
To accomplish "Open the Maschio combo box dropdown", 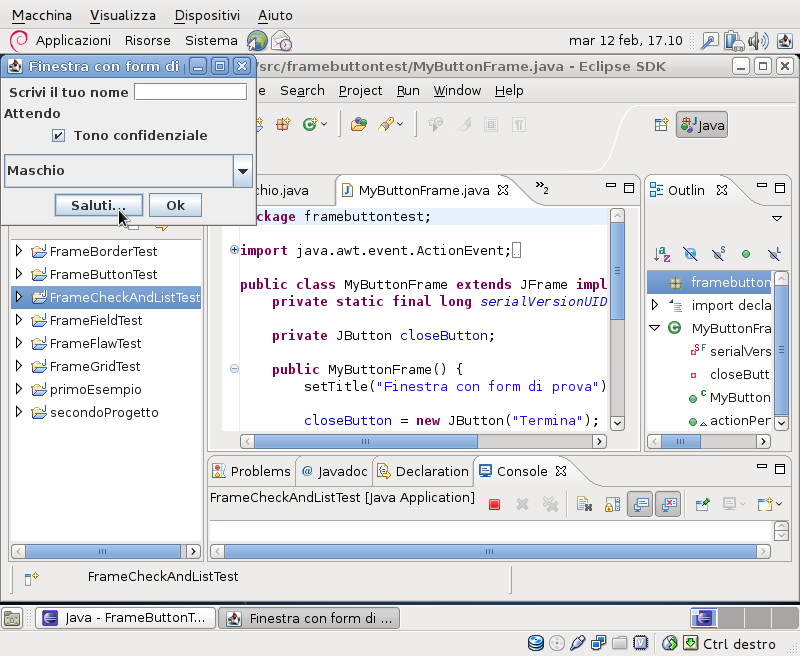I will pos(243,171).
